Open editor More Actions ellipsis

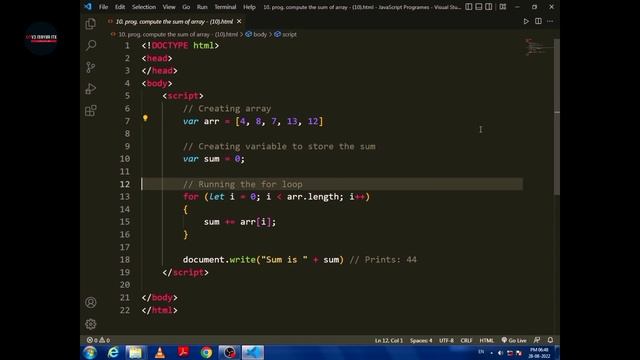click(x=550, y=21)
